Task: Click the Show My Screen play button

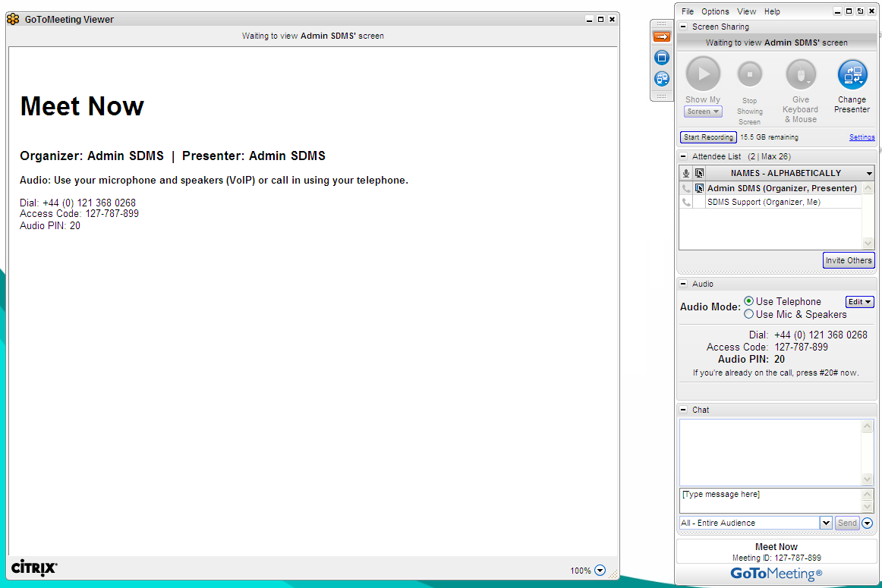Action: tap(703, 74)
